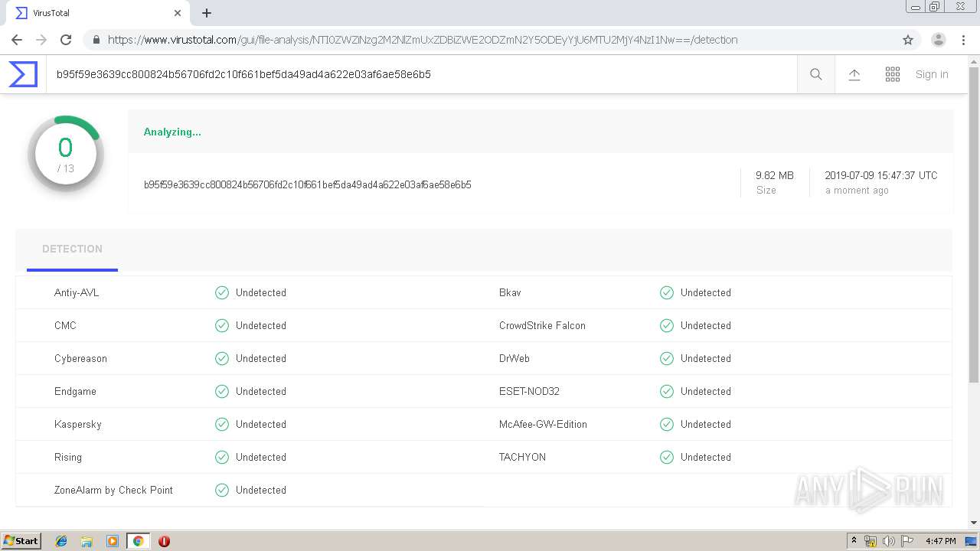Launch Internet Explorer from the taskbar
This screenshot has width=980, height=551.
click(x=61, y=541)
